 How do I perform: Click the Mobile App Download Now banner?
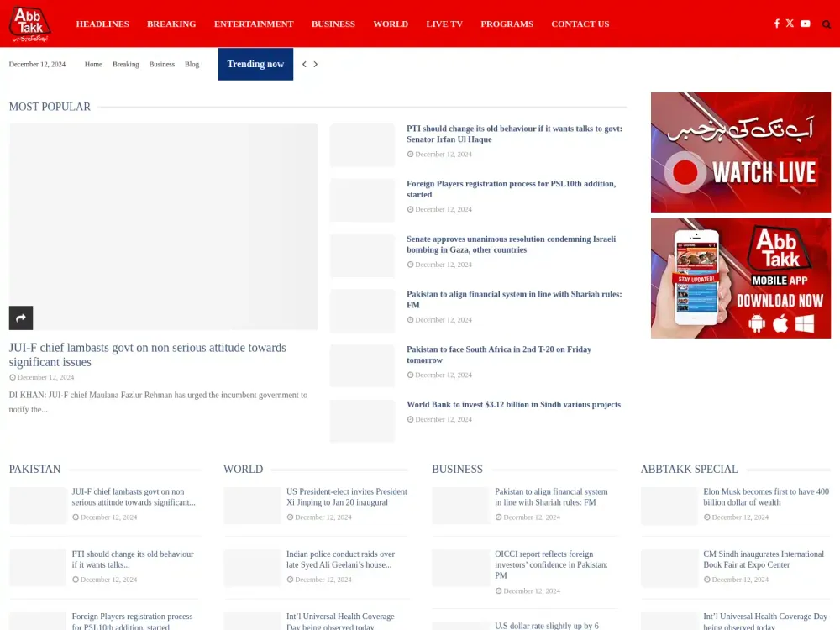(x=740, y=278)
